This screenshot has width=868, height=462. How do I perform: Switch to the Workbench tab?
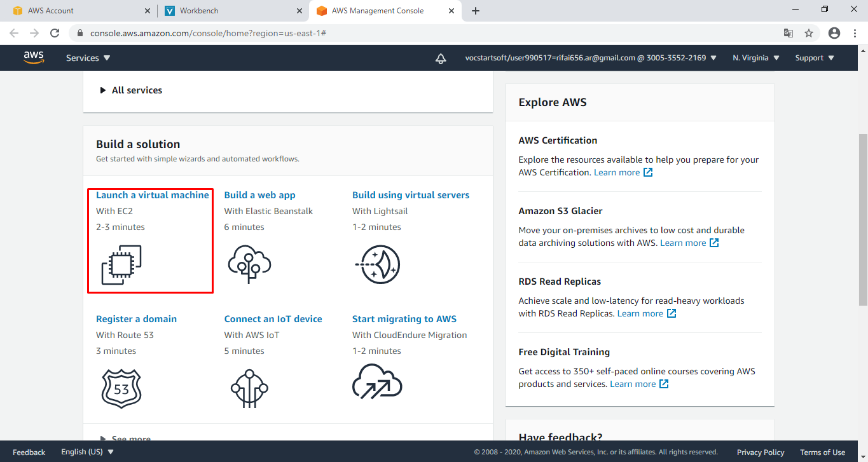232,11
